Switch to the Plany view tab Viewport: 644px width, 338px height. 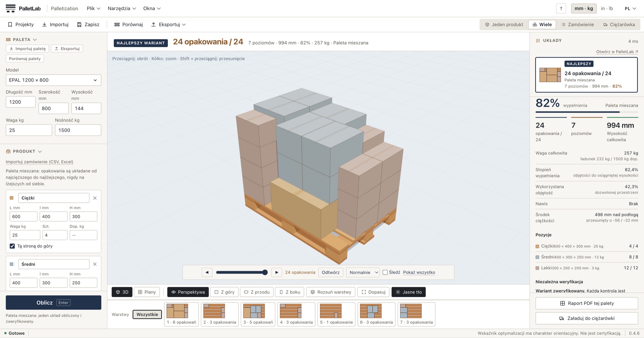pos(147,292)
